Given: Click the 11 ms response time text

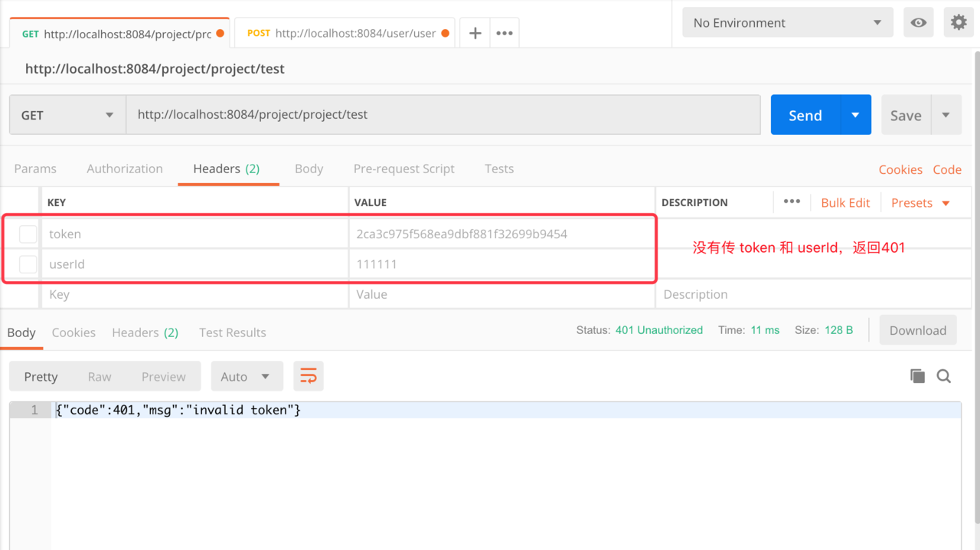Looking at the screenshot, I should coord(765,330).
